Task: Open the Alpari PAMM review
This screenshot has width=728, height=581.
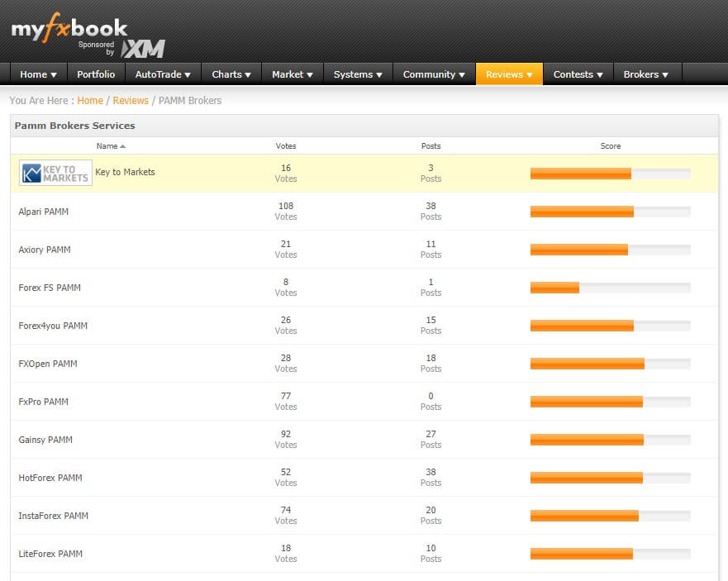Action: coord(43,212)
